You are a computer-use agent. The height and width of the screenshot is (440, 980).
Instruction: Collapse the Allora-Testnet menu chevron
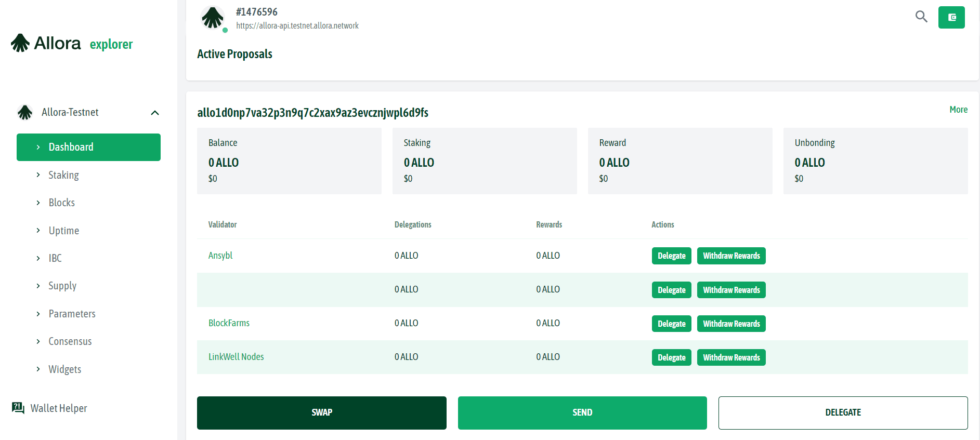[x=155, y=113]
